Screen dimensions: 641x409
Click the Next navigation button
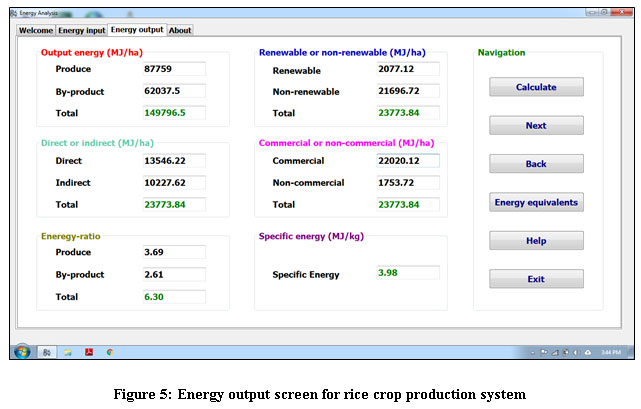click(x=536, y=126)
